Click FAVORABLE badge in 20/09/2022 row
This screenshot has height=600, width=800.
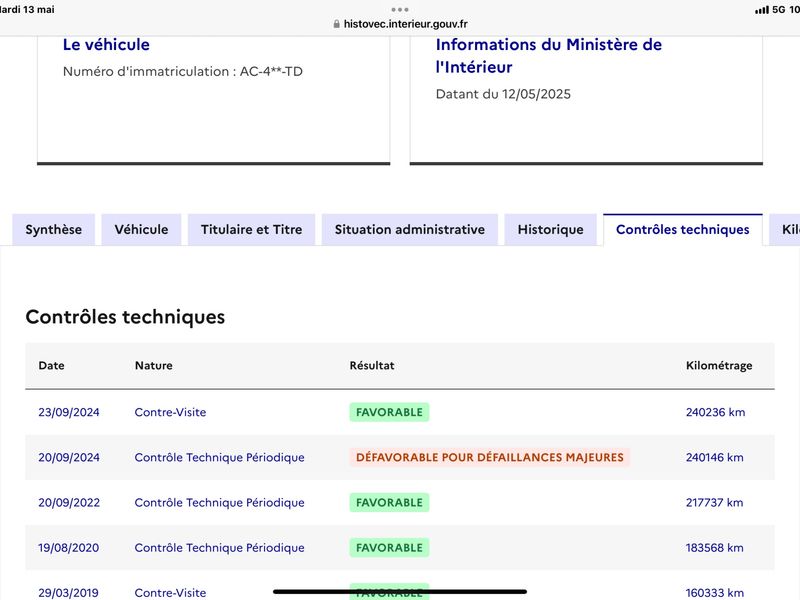(x=389, y=503)
